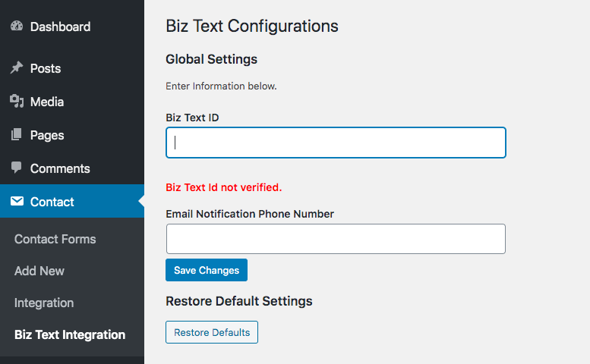The width and height of the screenshot is (590, 364).
Task: Click the Posts pushpin icon
Action: click(x=17, y=68)
